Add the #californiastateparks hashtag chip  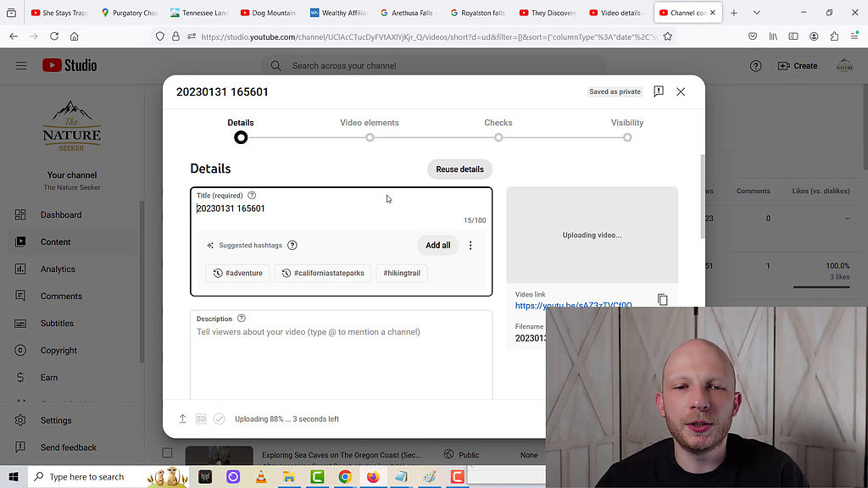[x=323, y=274]
